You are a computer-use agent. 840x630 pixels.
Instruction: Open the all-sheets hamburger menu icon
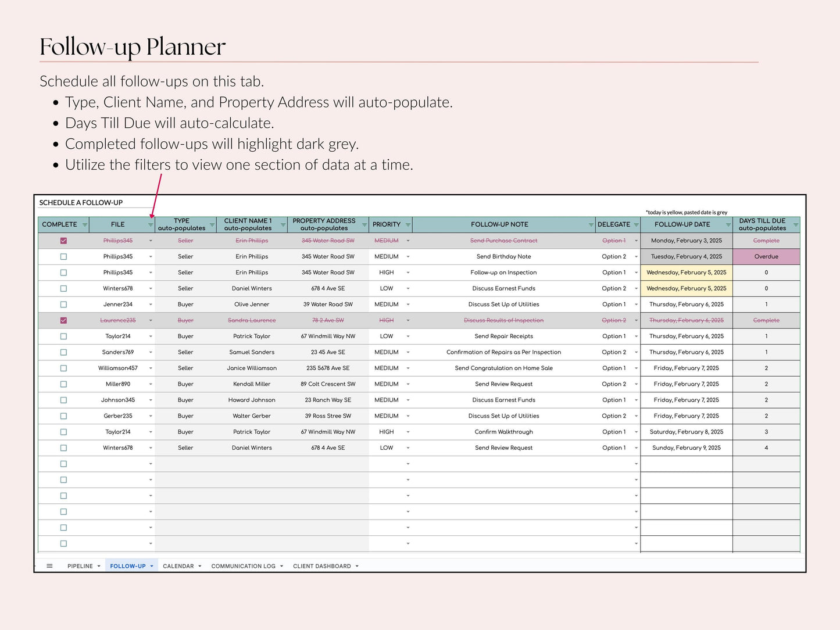[49, 566]
